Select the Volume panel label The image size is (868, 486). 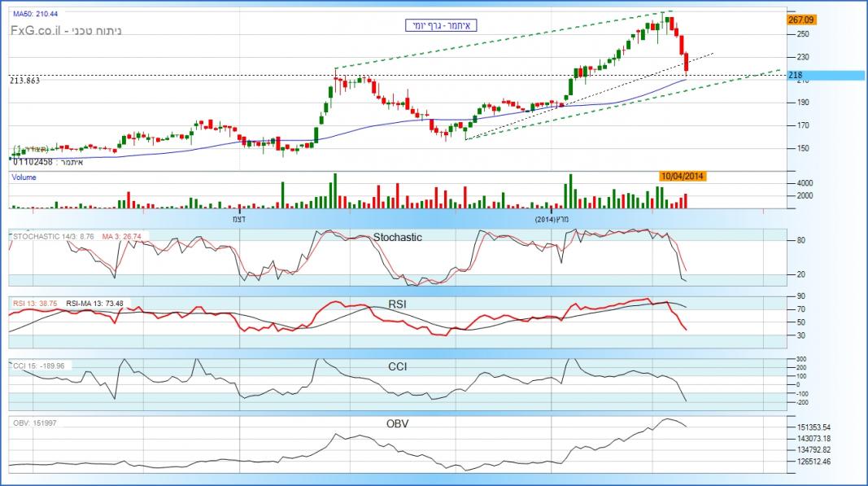pyautogui.click(x=23, y=176)
